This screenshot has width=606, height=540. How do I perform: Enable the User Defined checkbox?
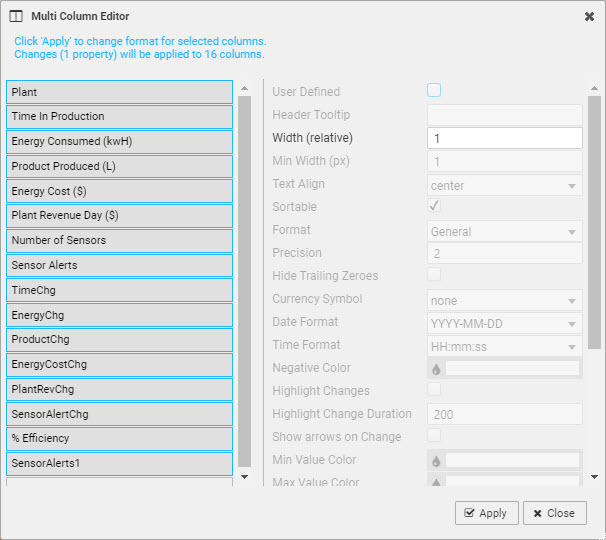(x=434, y=91)
